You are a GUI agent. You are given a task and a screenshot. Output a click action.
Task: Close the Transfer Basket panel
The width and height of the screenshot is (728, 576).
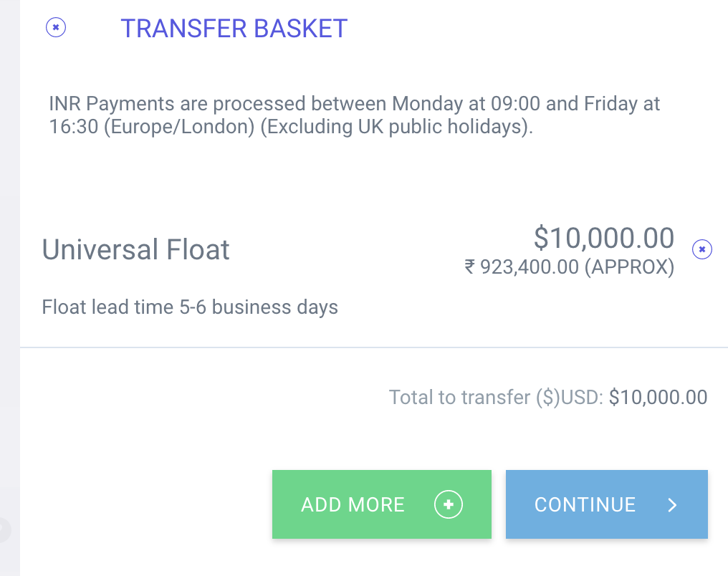tap(56, 27)
